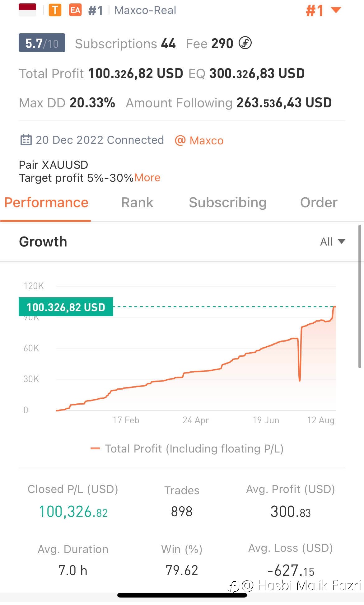The image size is (364, 605).
Task: Switch to the Rank tab
Action: tap(137, 203)
